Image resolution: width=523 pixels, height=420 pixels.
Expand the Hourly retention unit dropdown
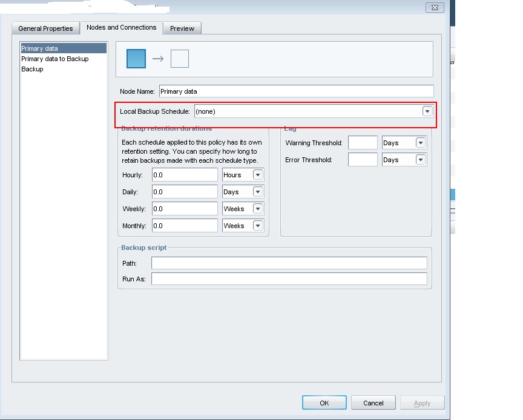coord(258,175)
